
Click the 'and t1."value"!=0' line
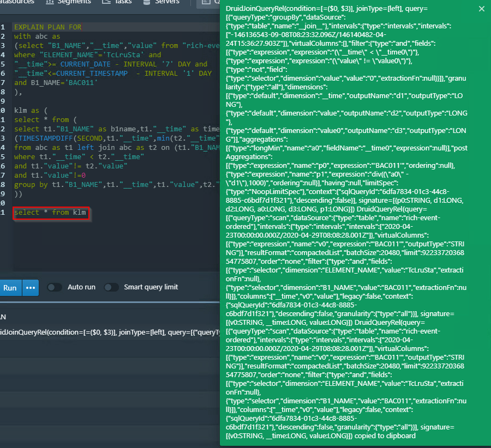tap(50, 175)
